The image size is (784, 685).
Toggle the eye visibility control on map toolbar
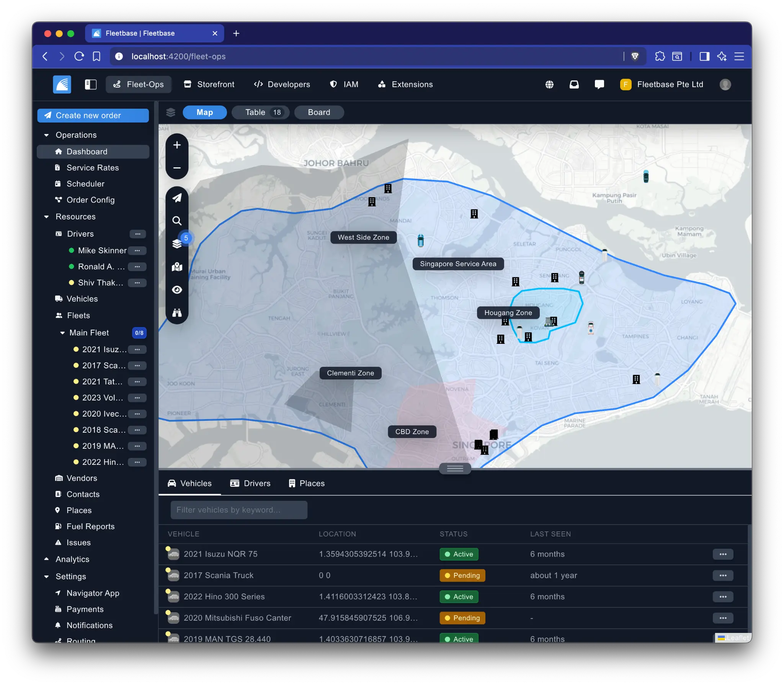click(x=177, y=290)
